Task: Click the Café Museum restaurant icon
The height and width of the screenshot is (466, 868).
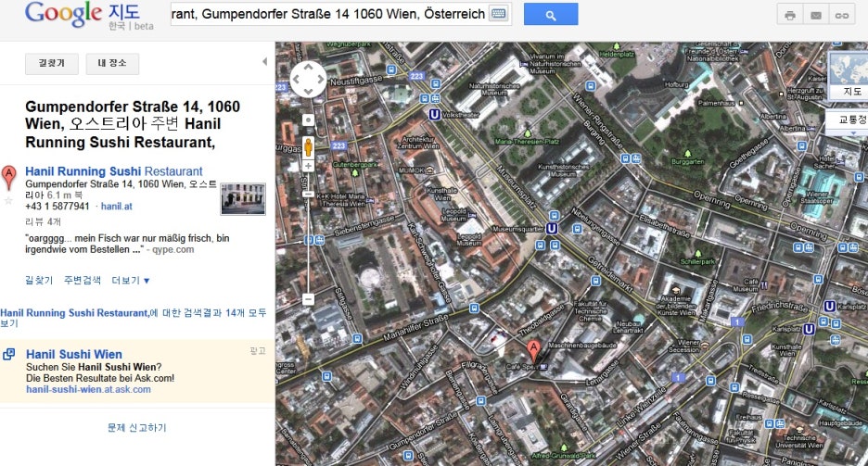Action: (764, 285)
